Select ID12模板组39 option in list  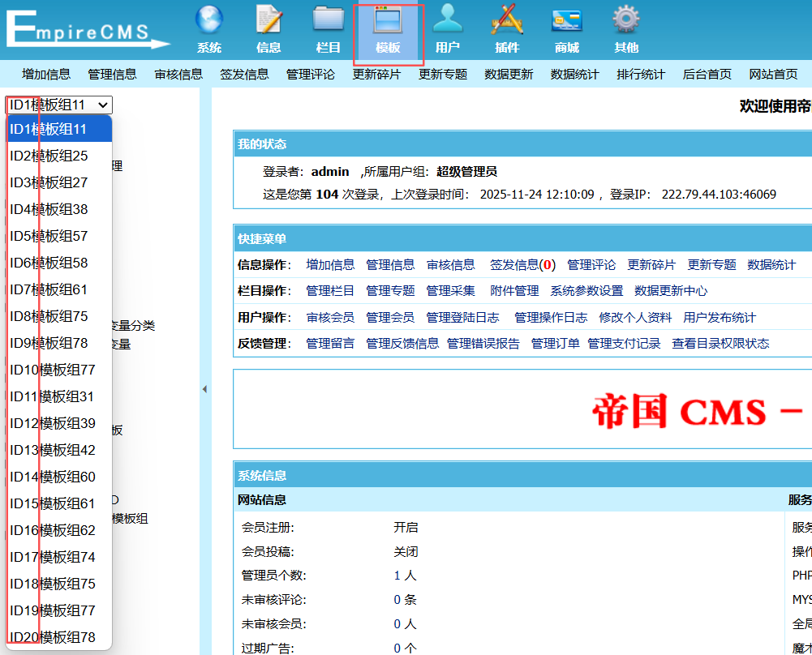(x=53, y=423)
